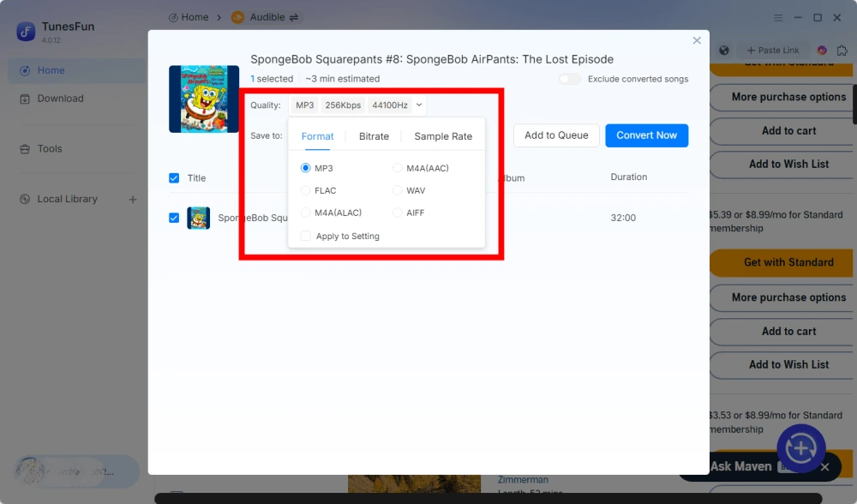
Task: Open the hamburger menu icon in title bar
Action: 778,17
